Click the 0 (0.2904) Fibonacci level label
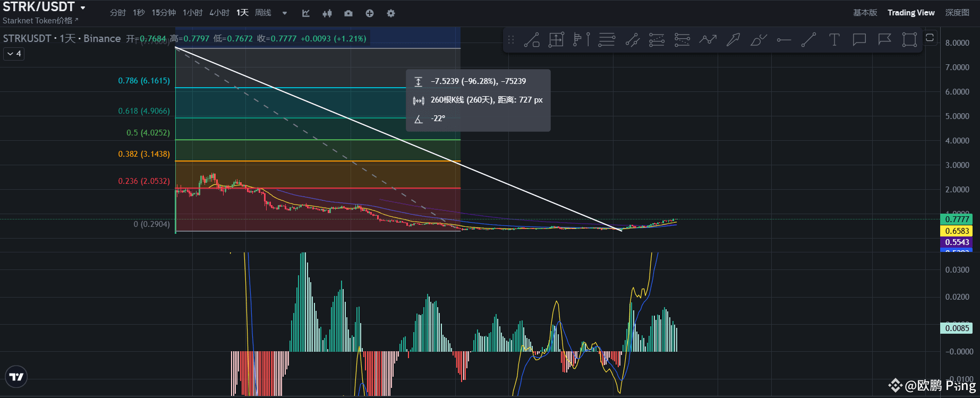 coord(152,224)
